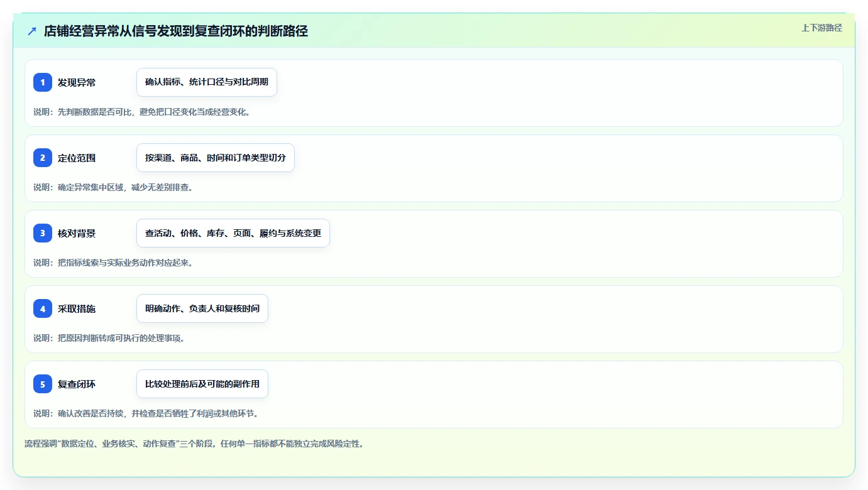Click the 核对背景 step title

[x=77, y=233]
